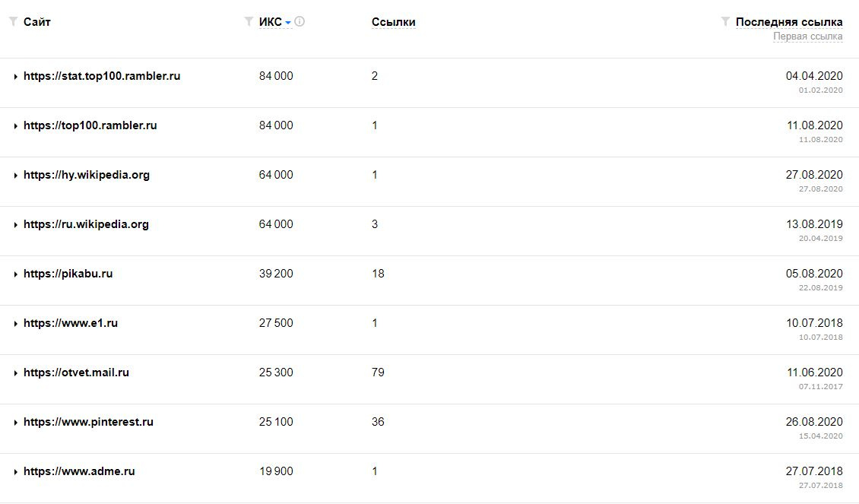Sort by the Последняя ссылка header
859x504 pixels.
click(x=788, y=22)
